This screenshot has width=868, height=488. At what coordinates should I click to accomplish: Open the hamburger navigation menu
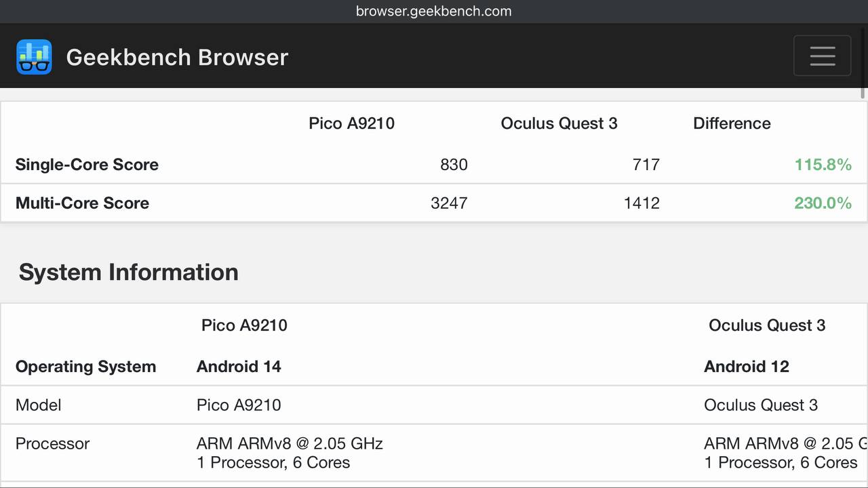tap(822, 56)
